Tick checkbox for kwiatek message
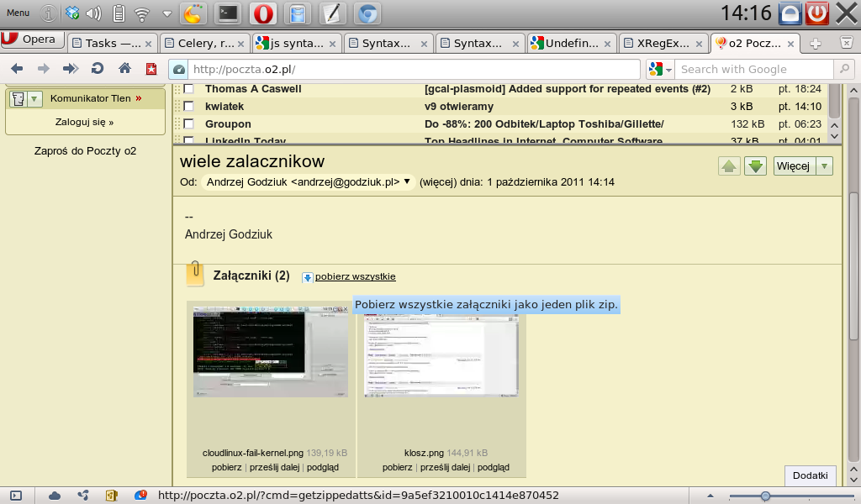Viewport: 861px width, 504px height. (x=189, y=107)
